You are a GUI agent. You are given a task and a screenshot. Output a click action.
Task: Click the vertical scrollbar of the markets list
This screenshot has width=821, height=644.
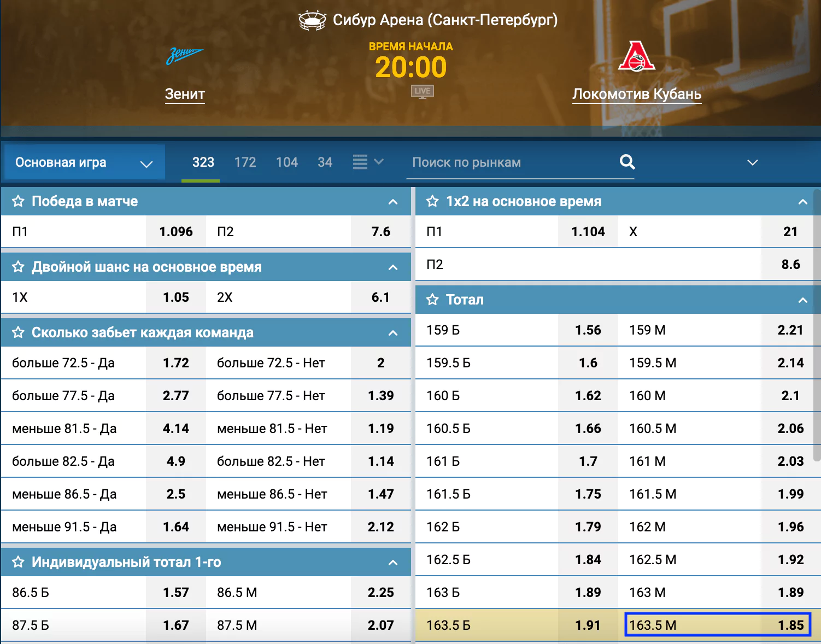click(817, 325)
